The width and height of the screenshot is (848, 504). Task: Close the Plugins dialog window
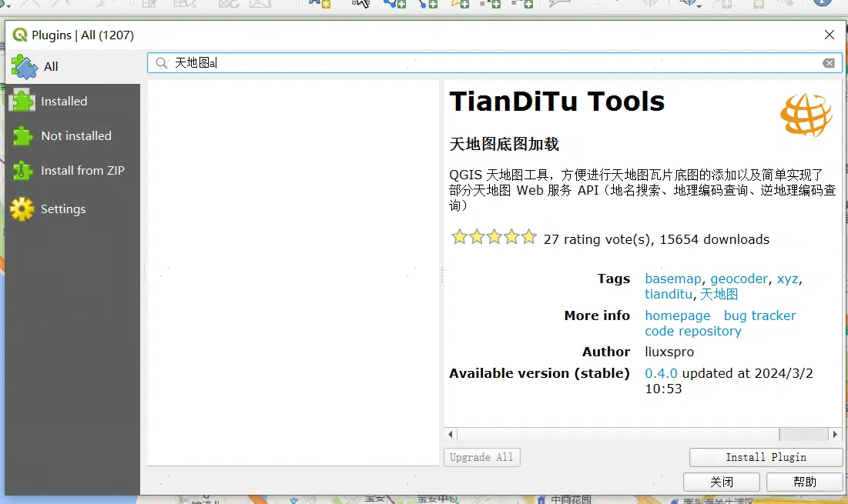pyautogui.click(x=829, y=35)
